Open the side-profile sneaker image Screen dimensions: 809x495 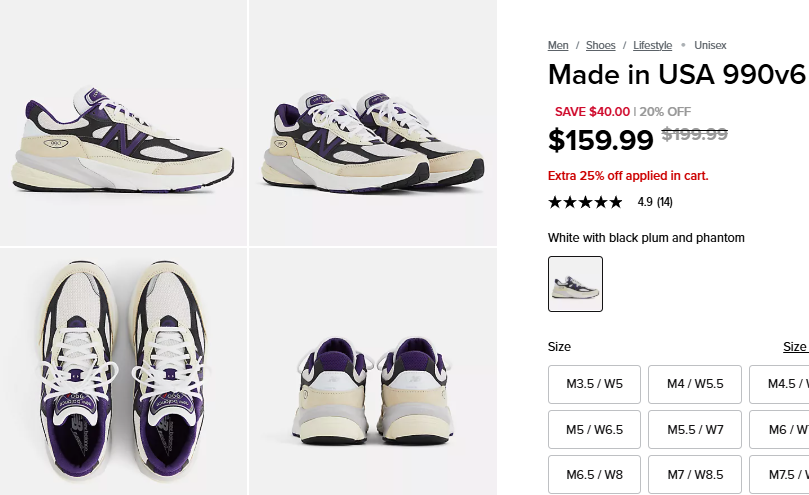click(123, 122)
